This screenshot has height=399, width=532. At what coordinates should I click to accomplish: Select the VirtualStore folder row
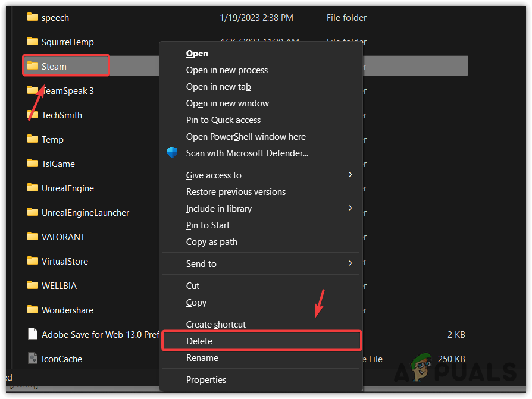click(x=64, y=261)
